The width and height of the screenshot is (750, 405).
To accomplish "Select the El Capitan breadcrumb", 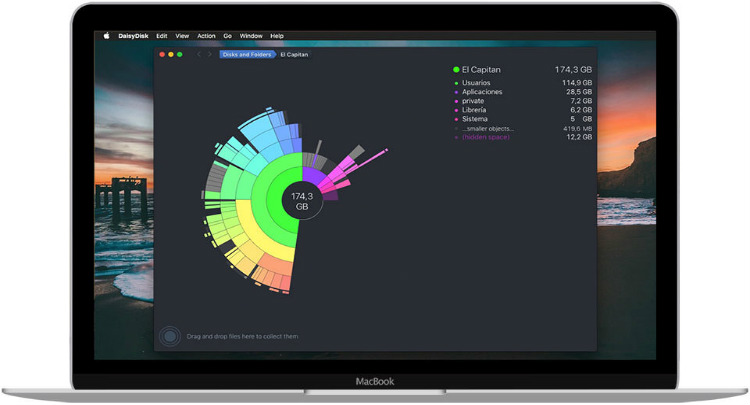I will pyautogui.click(x=294, y=55).
